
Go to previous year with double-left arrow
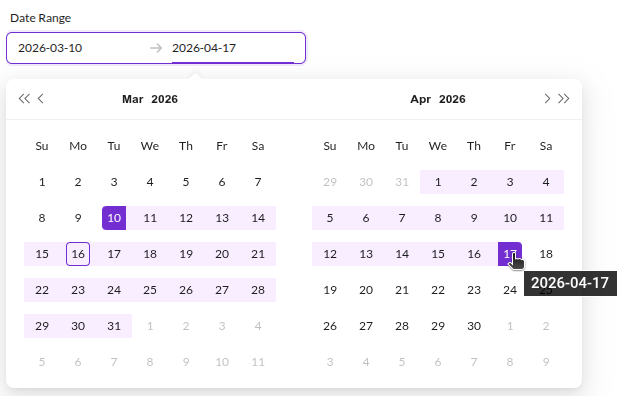click(x=24, y=99)
